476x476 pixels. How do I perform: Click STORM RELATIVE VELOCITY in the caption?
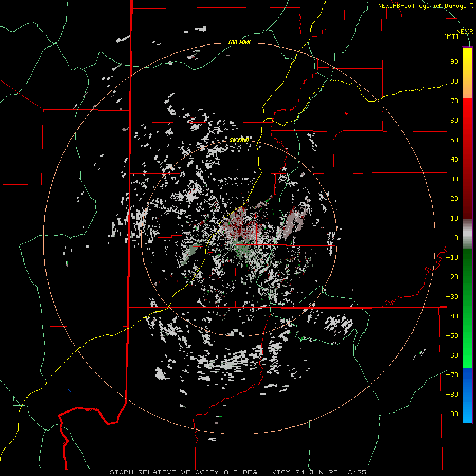click(x=164, y=472)
